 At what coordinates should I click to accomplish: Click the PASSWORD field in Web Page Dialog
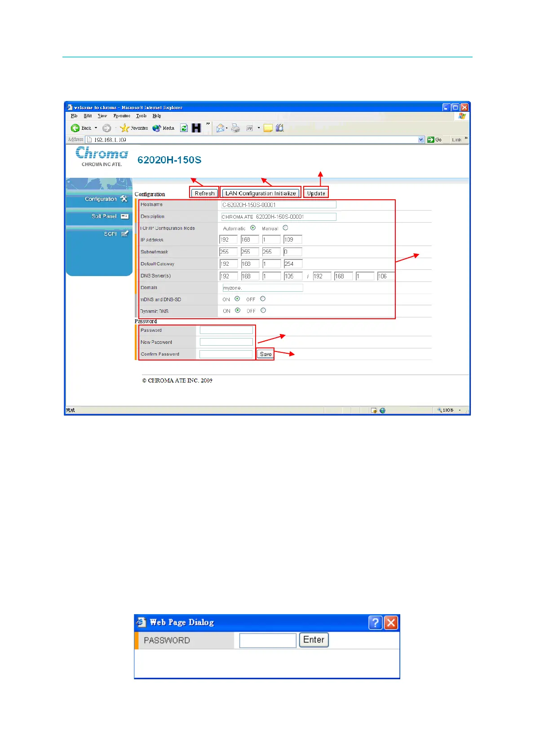click(x=268, y=641)
